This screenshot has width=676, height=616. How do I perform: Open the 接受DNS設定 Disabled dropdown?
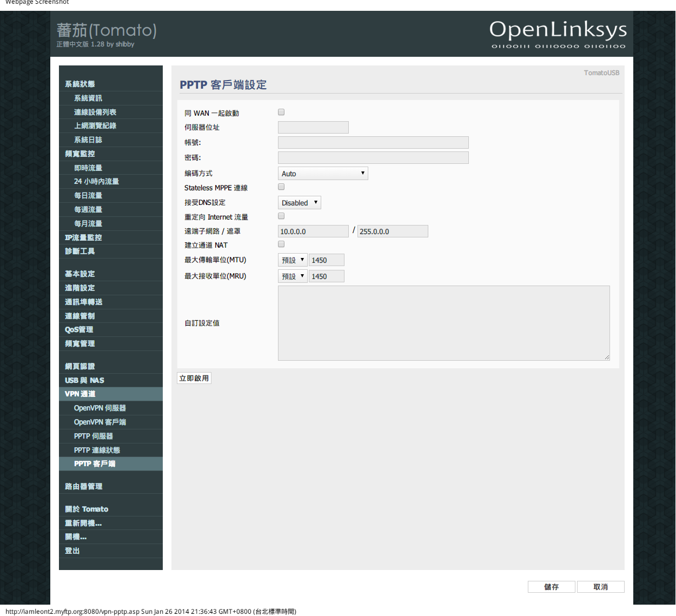(x=300, y=203)
